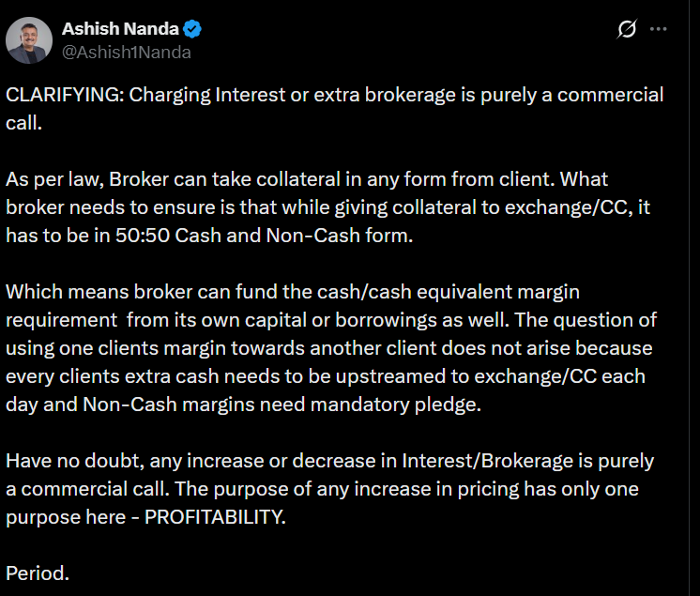Click the final "Period." line
The width and height of the screenshot is (700, 596).
pyautogui.click(x=38, y=573)
